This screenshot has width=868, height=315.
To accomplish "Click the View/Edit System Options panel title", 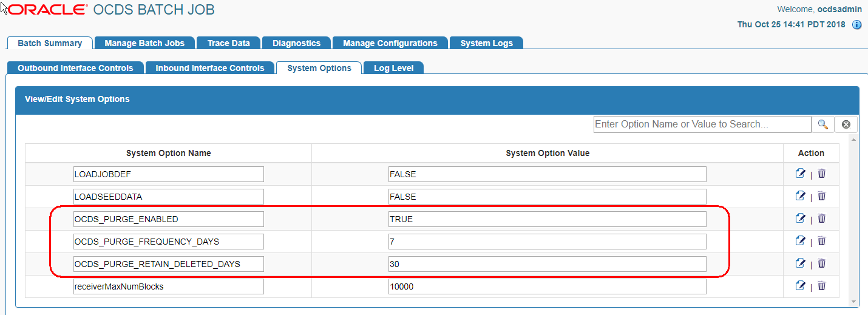I will [77, 99].
